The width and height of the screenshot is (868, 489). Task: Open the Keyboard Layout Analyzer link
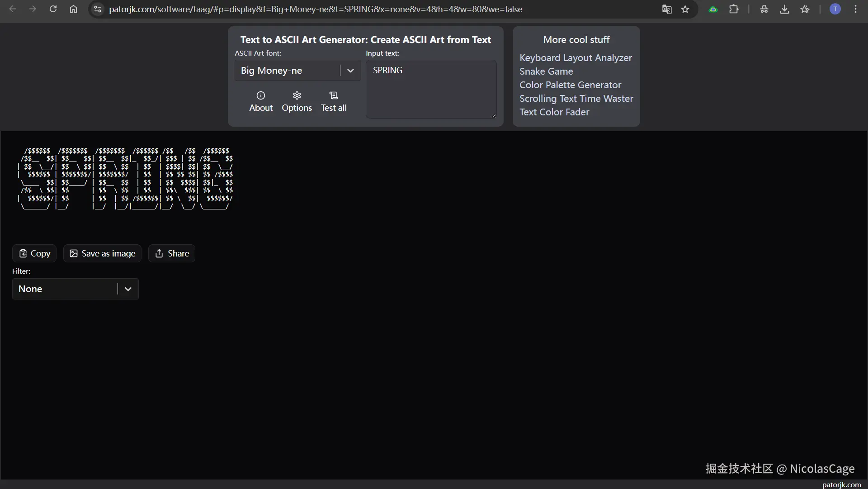[576, 58]
